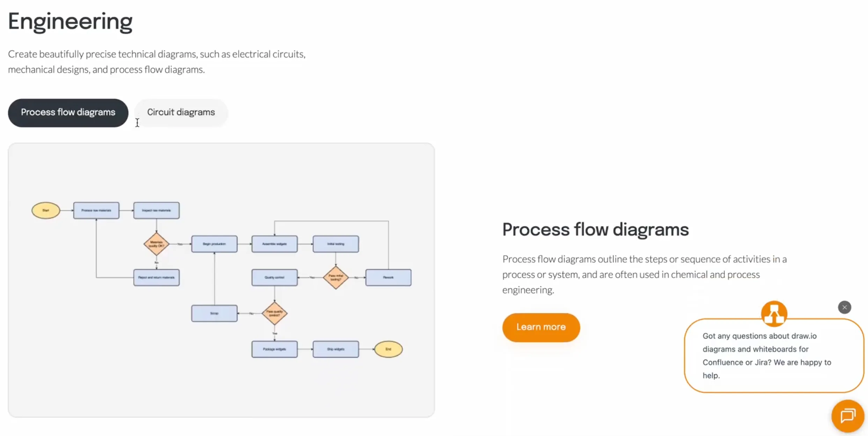The image size is (868, 436).
Task: Click the draw.io diagram icon above the help popup
Action: (774, 313)
